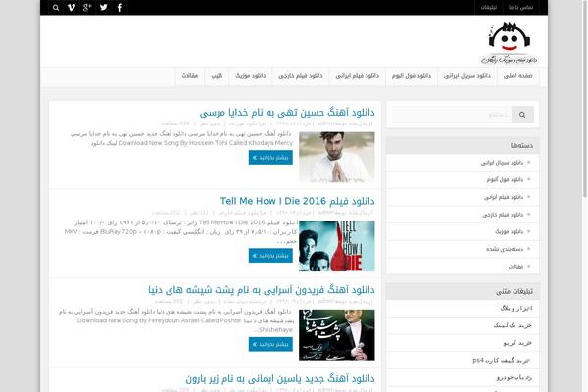588x392 pixels.
Task: Focus the sidebar search input field
Action: point(452,115)
